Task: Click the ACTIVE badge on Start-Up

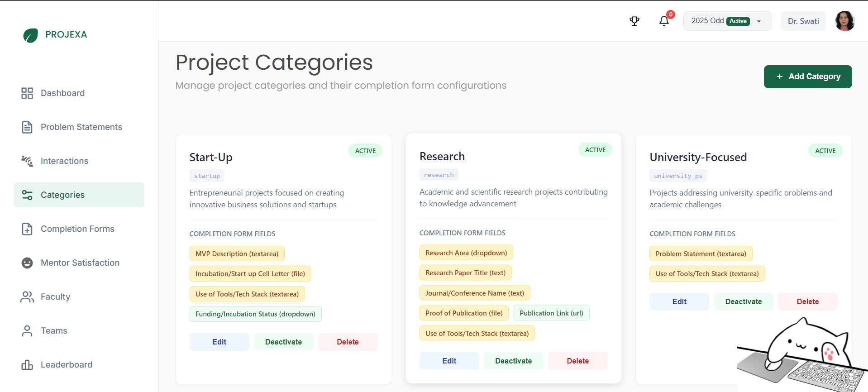Action: pyautogui.click(x=365, y=151)
